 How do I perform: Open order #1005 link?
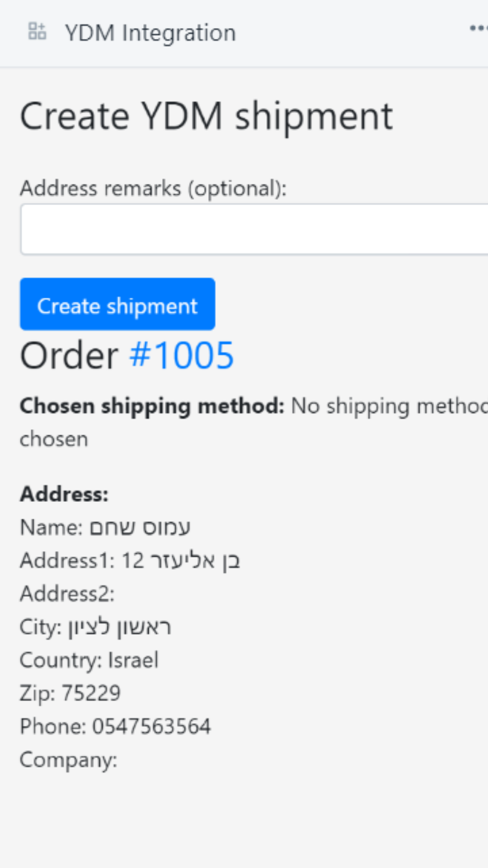pyautogui.click(x=181, y=355)
